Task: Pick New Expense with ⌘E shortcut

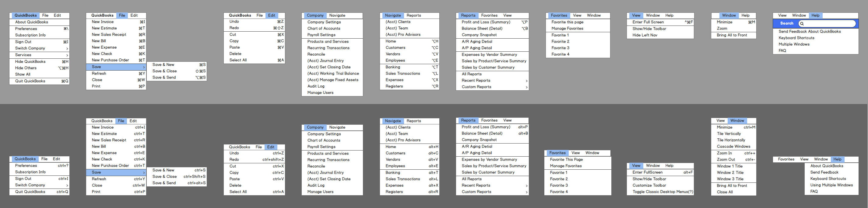Action: click(x=116, y=47)
